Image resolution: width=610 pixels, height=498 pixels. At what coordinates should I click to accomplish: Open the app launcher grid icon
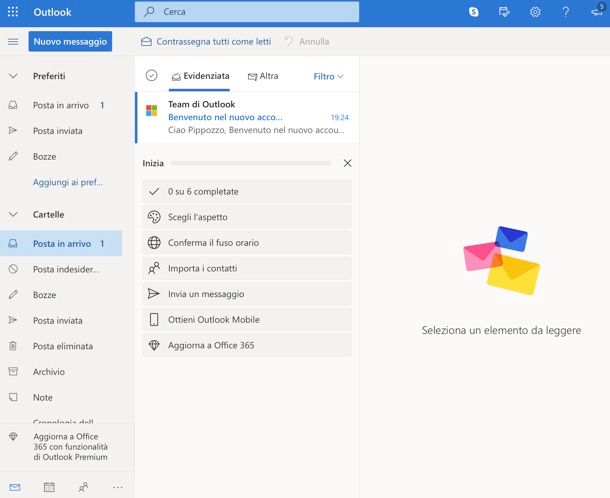13,12
